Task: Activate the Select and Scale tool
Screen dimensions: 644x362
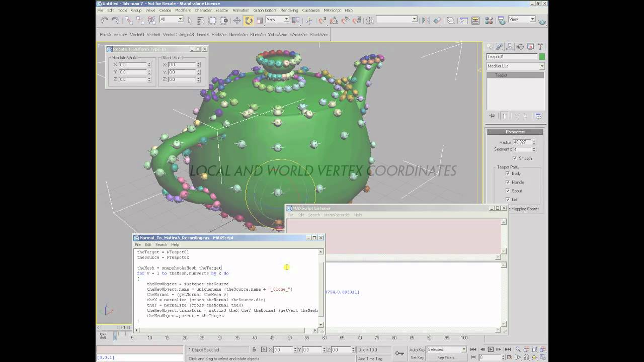Action: tap(260, 21)
